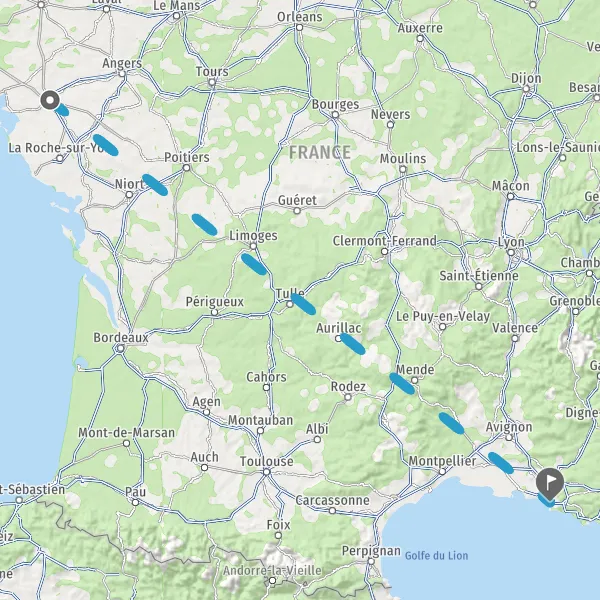Select the Montpellier city marker
The image size is (600, 600).
[442, 472]
